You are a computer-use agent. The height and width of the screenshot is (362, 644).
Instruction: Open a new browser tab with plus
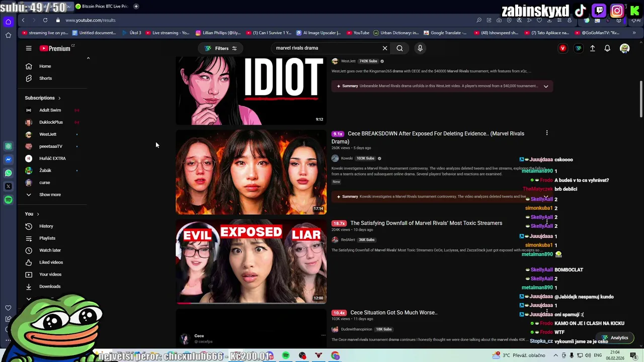click(x=136, y=7)
